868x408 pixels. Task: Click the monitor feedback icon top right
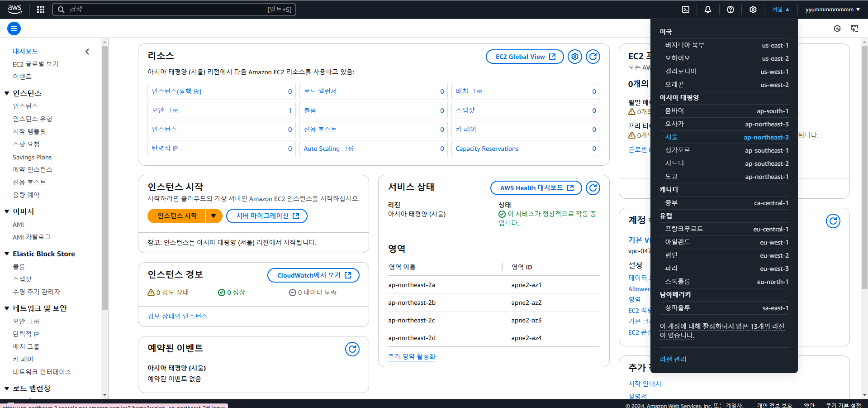(854, 29)
